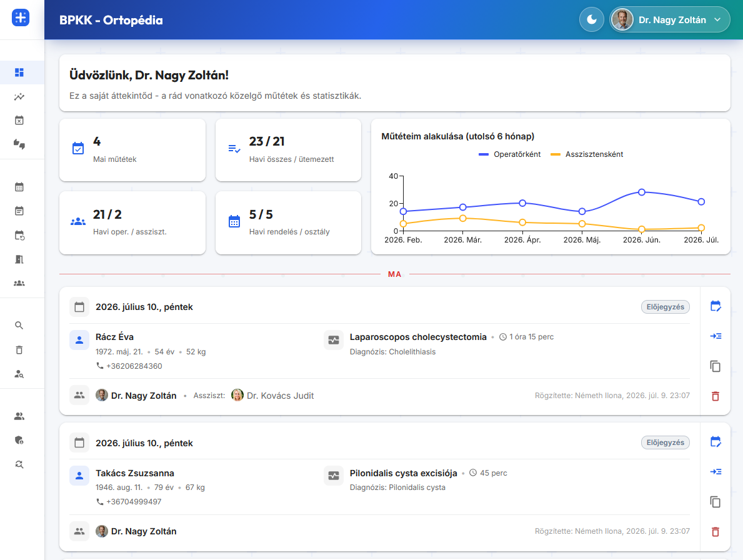The width and height of the screenshot is (743, 560).
Task: Edit schedule icon for Rácz Éva surgery
Action: click(716, 306)
